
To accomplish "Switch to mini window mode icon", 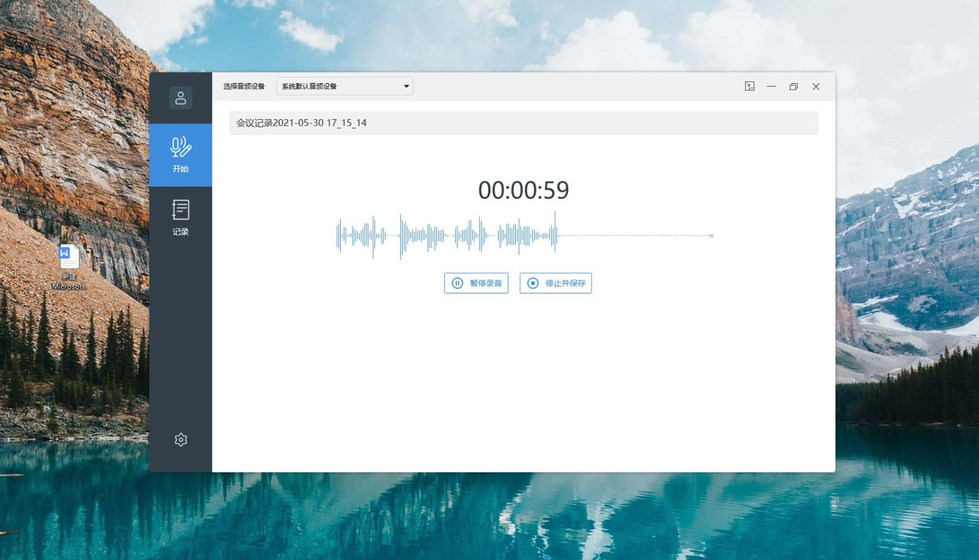I will (750, 86).
